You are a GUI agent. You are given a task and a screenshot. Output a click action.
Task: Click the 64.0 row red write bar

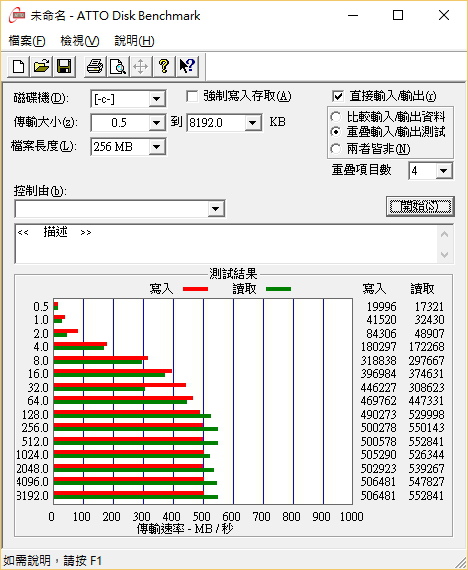pyautogui.click(x=123, y=398)
